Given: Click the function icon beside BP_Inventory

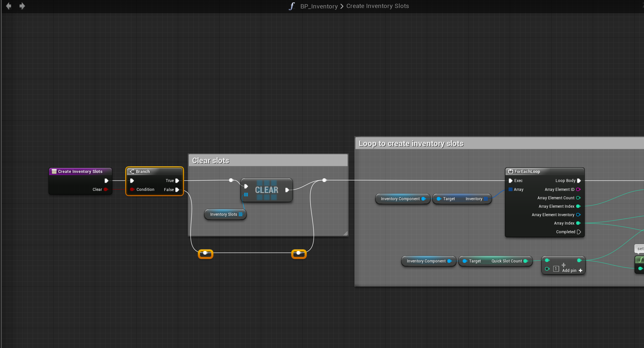Looking at the screenshot, I should (x=292, y=6).
